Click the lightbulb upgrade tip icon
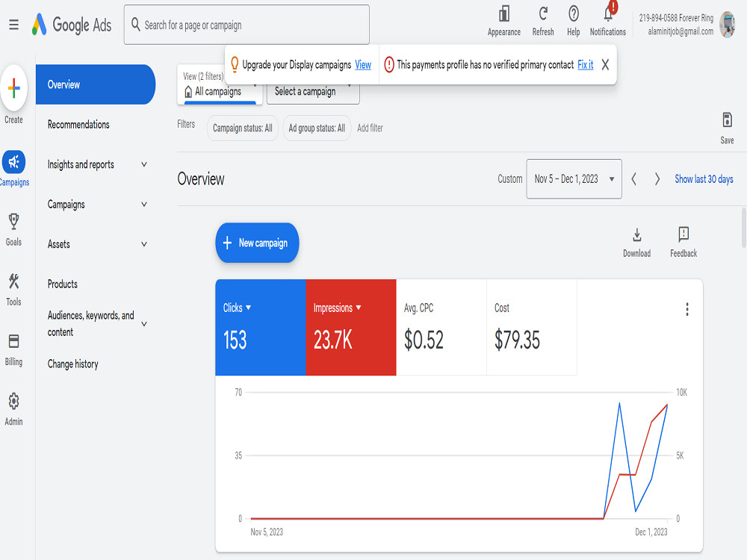 [235, 64]
